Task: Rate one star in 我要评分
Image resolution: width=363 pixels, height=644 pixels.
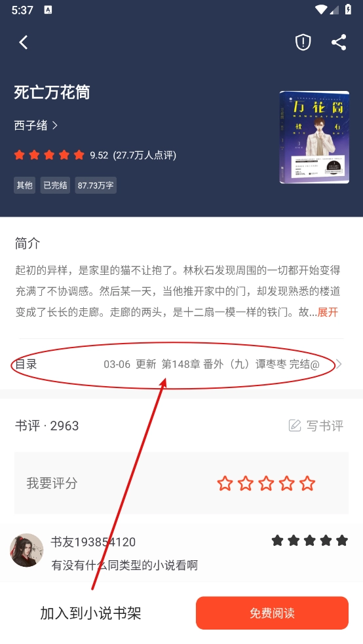Action: tap(225, 484)
